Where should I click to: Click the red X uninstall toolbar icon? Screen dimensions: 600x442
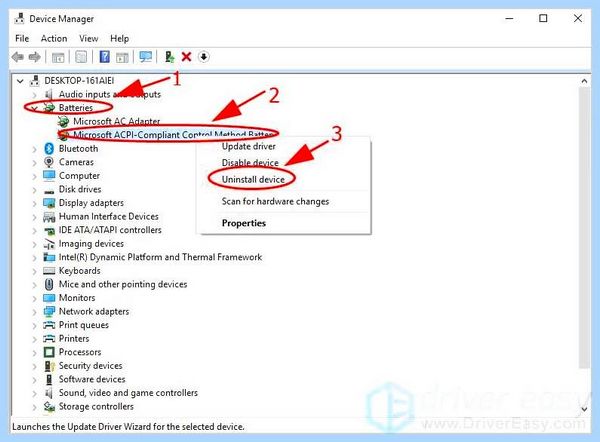tap(186, 57)
